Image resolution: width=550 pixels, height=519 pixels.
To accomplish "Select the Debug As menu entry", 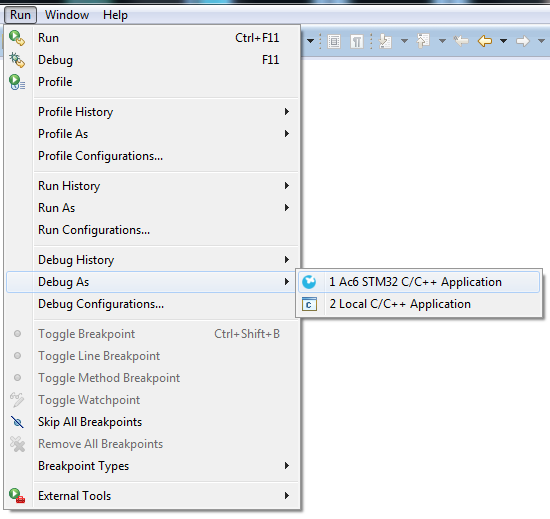I will (x=152, y=282).
